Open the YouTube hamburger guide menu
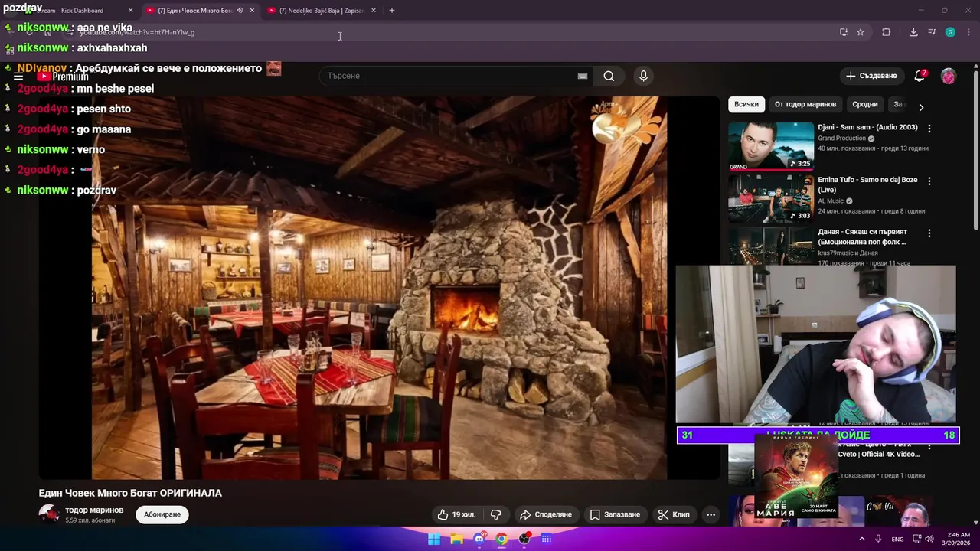Image resolution: width=980 pixels, height=551 pixels. (x=18, y=77)
